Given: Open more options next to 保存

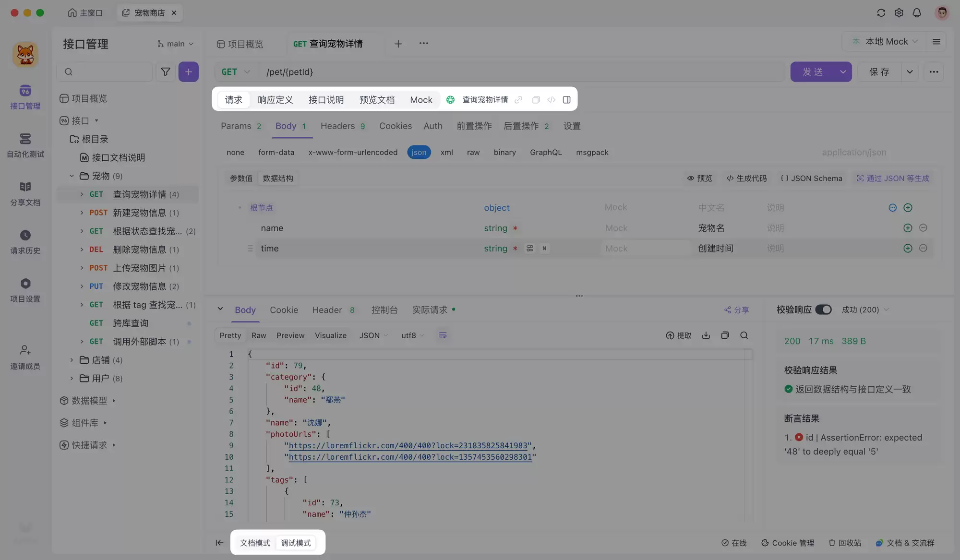Looking at the screenshot, I should point(934,71).
